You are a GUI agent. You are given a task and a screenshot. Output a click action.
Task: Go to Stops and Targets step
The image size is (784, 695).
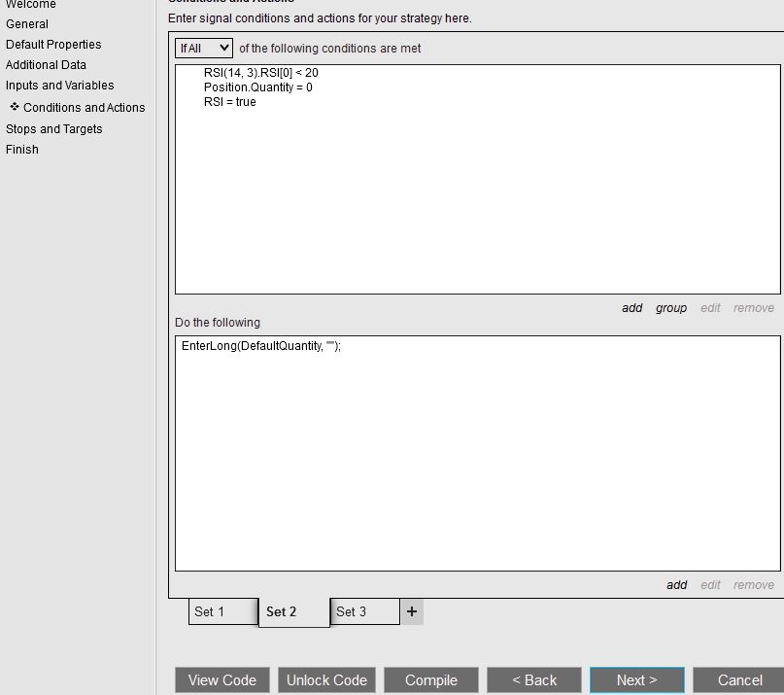pyautogui.click(x=54, y=129)
